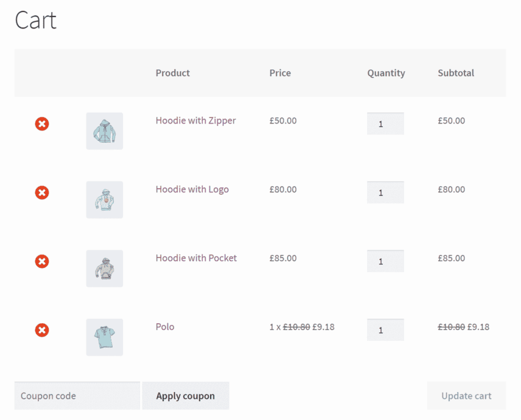Remove Hoodie with Zipper from cart
Screen dimensions: 521x420
tap(41, 124)
